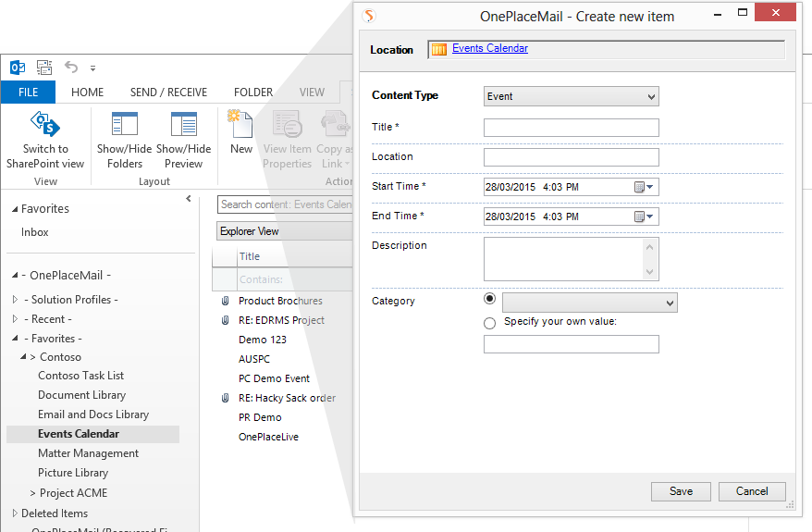Open Start Time calendar picker
This screenshot has width=812, height=532.
[643, 187]
